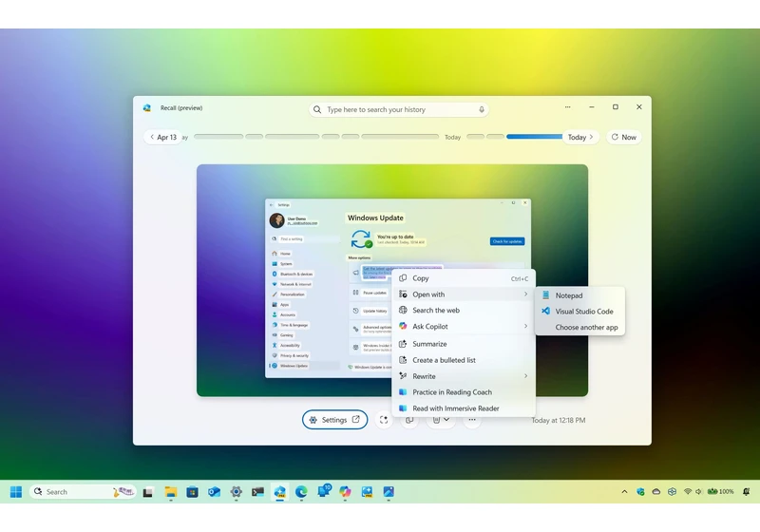Screen dimensions: 760x532
Task: Click the 'Find a setting' box in the snapshot
Action: (305, 238)
